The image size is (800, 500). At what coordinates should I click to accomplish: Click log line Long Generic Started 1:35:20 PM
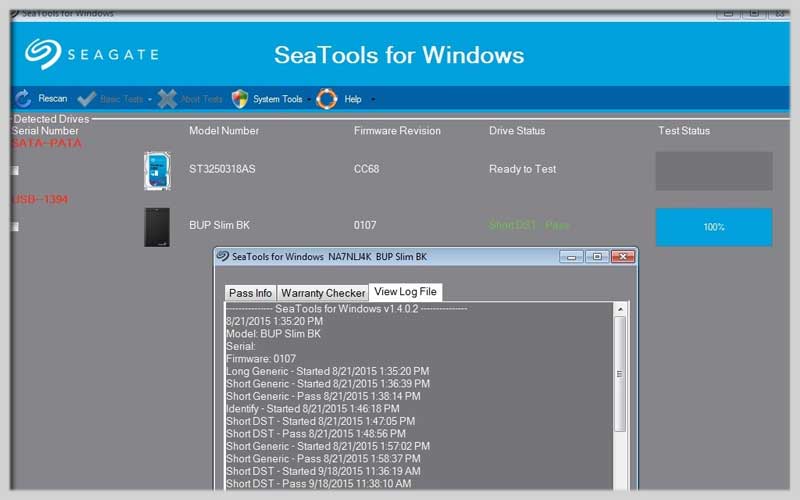click(x=328, y=371)
